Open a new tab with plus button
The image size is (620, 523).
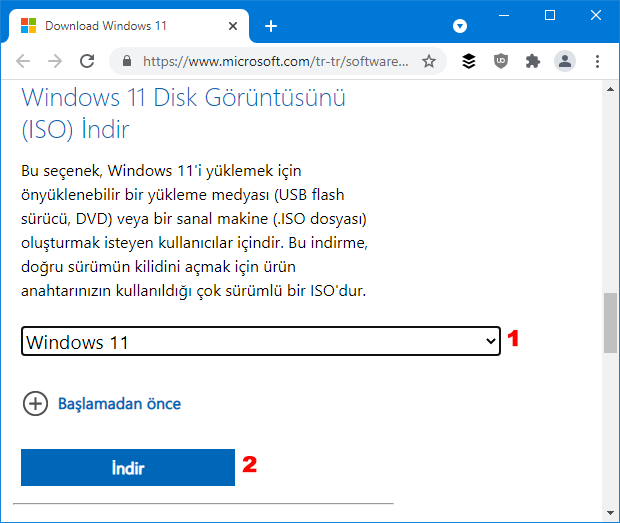pos(271,26)
